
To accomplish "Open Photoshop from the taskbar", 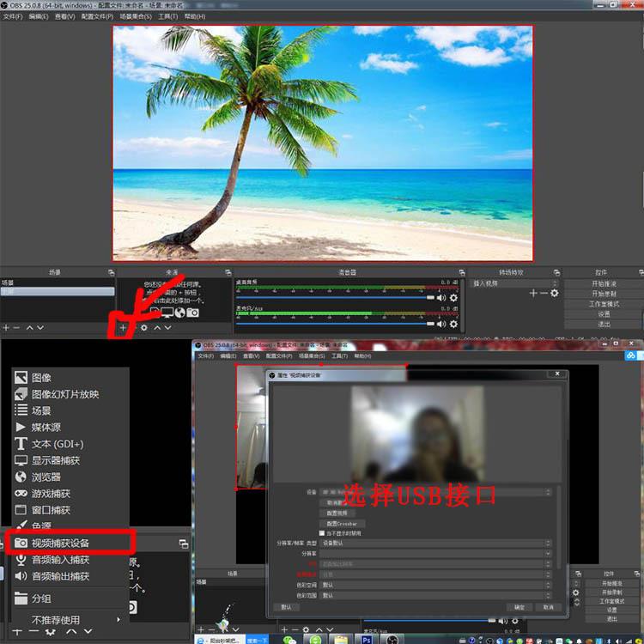I will tap(367, 639).
